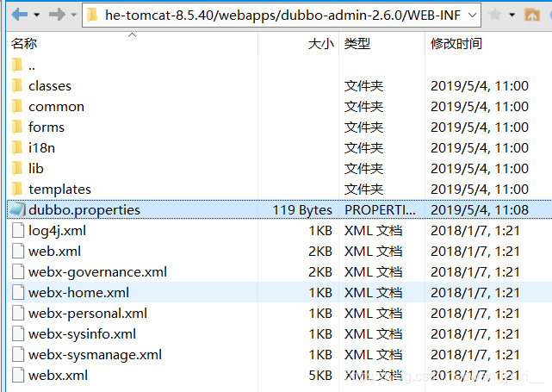Viewport: 552px width, 392px height.
Task: Click the lib folder icon
Action: (x=17, y=168)
